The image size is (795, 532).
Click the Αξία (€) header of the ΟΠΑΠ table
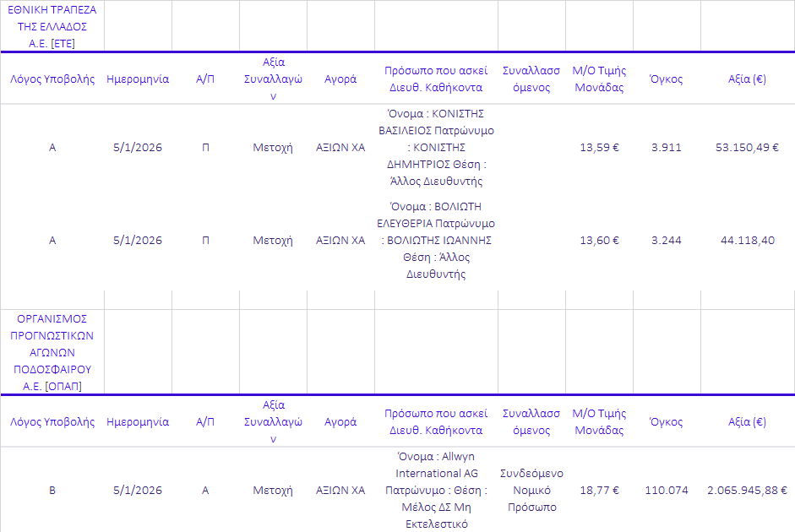coord(747,422)
